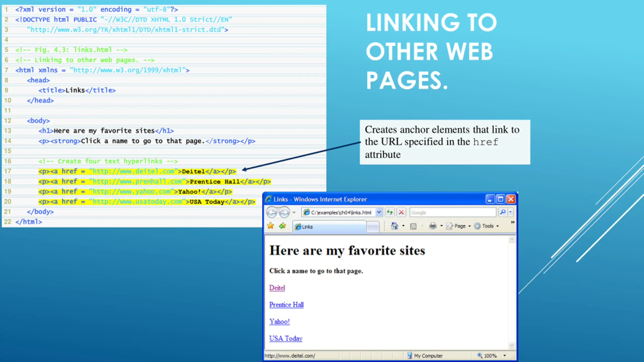Follow the Yahoo! hyperlink
Image resolution: width=644 pixels, height=362 pixels.
pyautogui.click(x=279, y=322)
